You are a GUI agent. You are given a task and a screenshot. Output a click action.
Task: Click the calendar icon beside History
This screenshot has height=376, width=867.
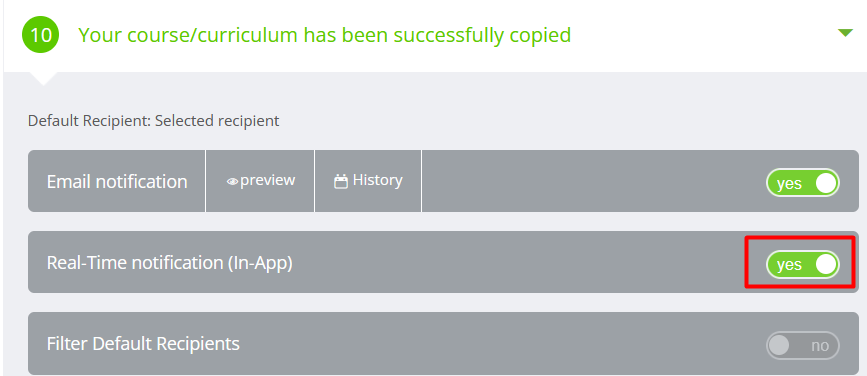pyautogui.click(x=341, y=181)
